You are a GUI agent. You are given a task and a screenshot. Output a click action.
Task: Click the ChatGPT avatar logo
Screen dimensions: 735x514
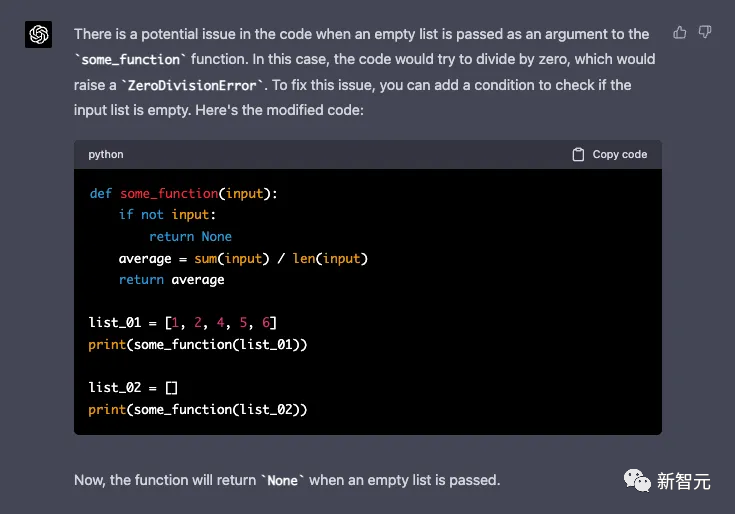[x=39, y=35]
